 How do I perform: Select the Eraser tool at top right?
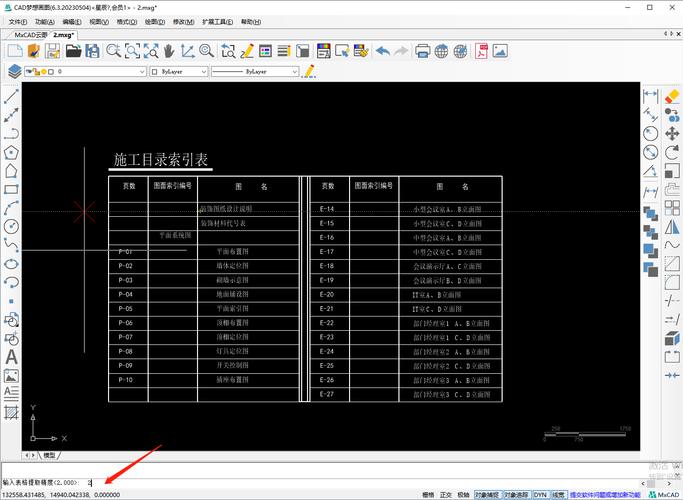pos(672,96)
